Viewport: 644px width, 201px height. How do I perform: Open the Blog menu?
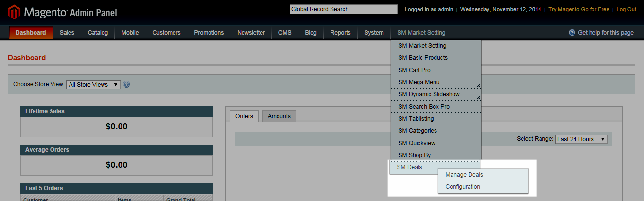click(311, 33)
